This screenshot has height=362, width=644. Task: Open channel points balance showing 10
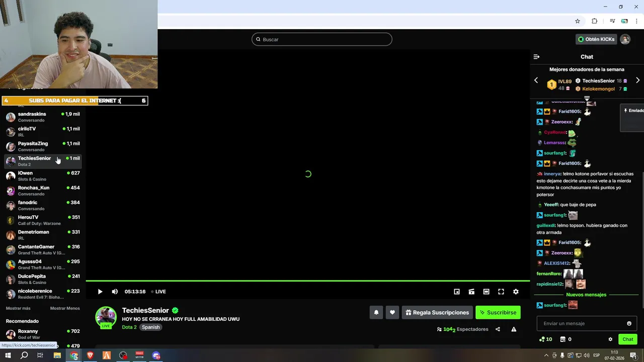[x=545, y=339]
